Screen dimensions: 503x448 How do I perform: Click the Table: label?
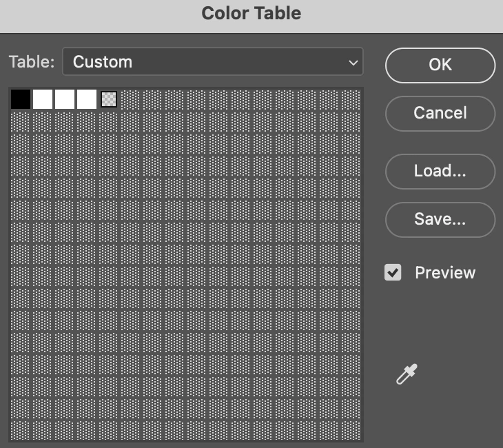point(32,62)
